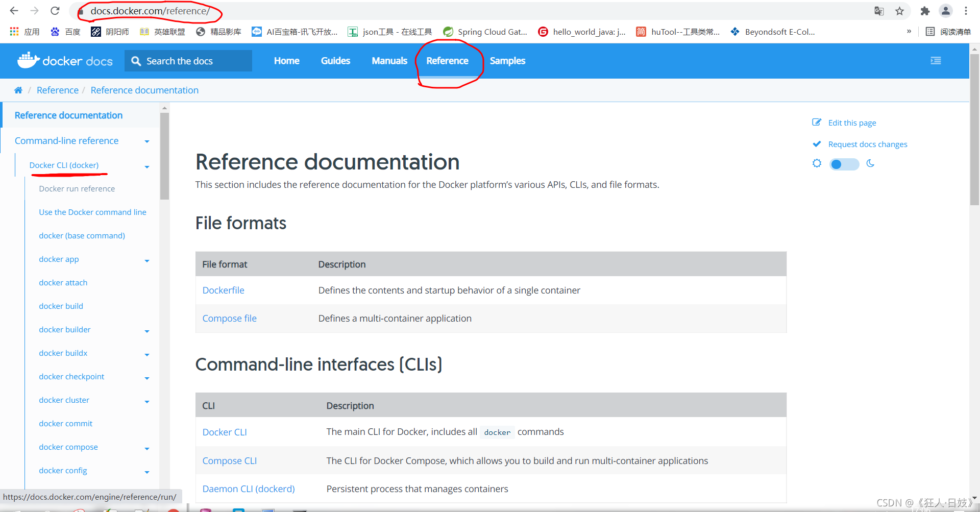The height and width of the screenshot is (512, 980).
Task: Click the docker docs whale logo
Action: [x=65, y=61]
